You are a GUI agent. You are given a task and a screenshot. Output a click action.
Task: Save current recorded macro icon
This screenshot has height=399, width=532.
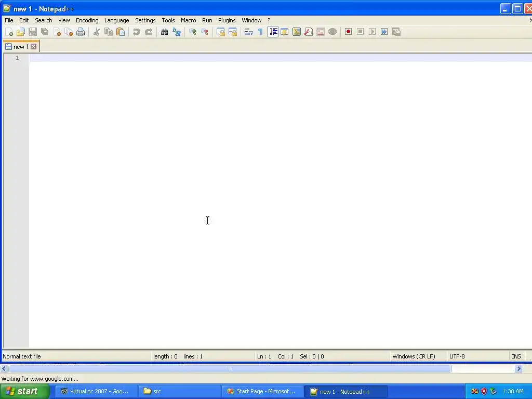click(x=396, y=32)
